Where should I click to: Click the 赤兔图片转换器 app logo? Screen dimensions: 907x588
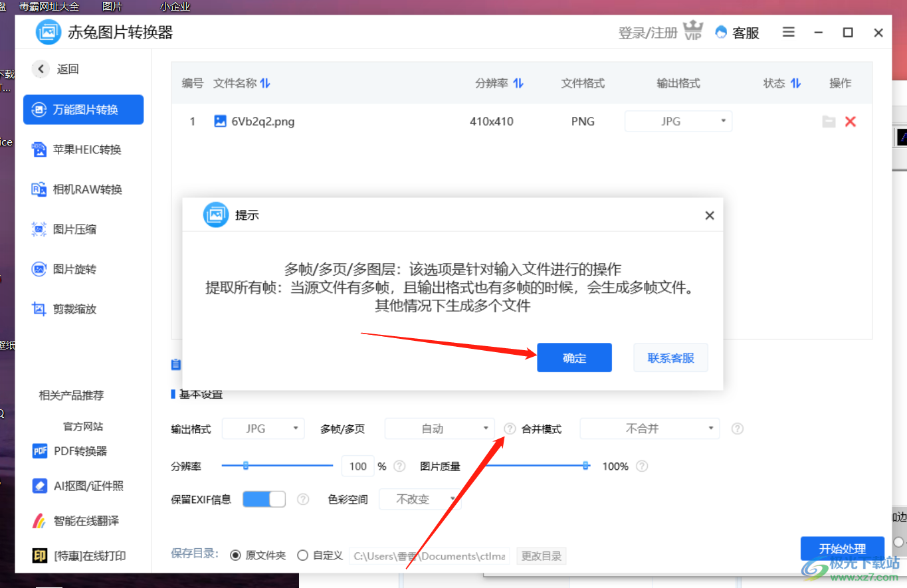point(49,32)
